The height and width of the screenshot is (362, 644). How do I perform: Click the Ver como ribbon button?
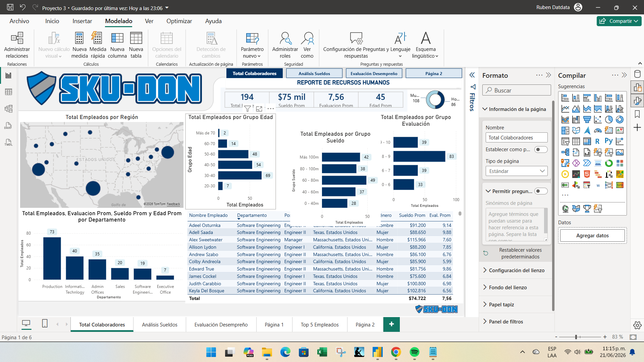coord(307,45)
